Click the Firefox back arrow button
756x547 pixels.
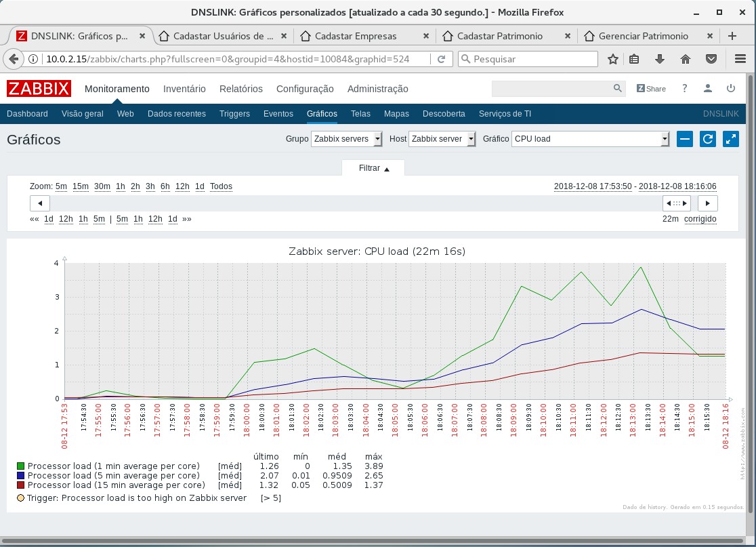point(14,59)
